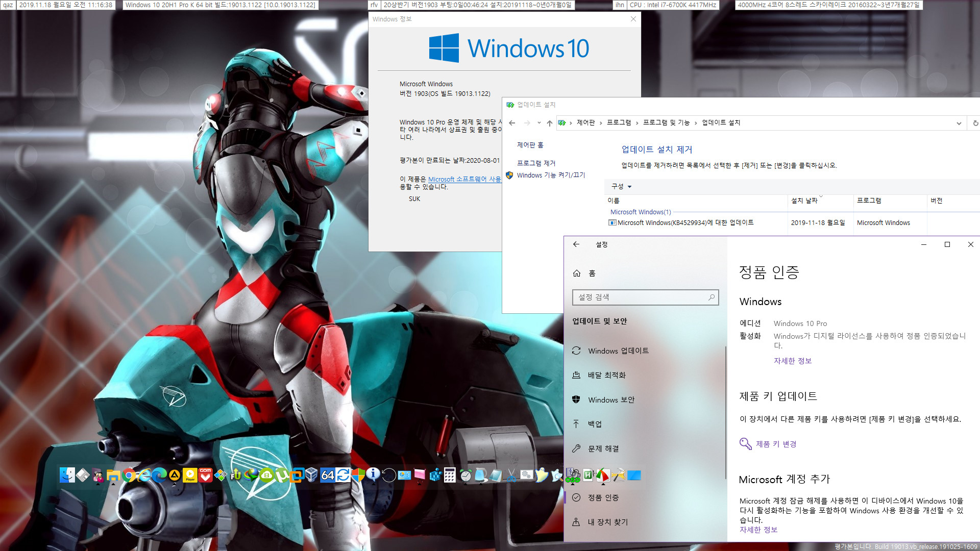Launch uTorrent from the dock

tap(281, 475)
